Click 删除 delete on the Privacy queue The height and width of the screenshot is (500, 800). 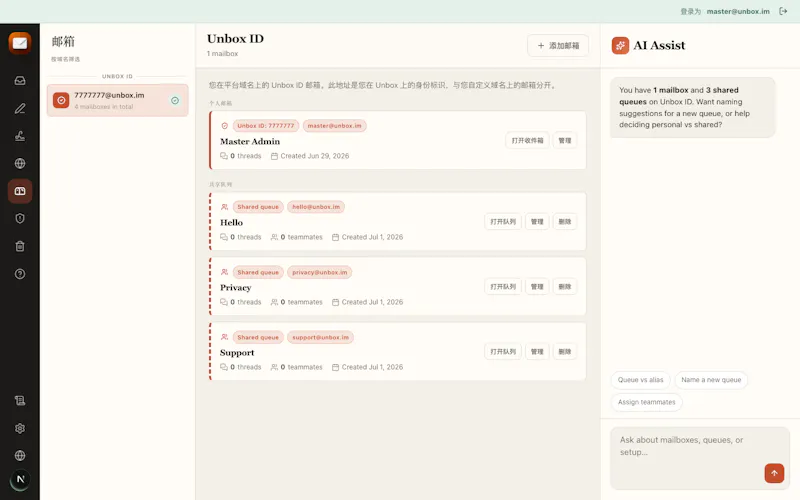coord(564,287)
